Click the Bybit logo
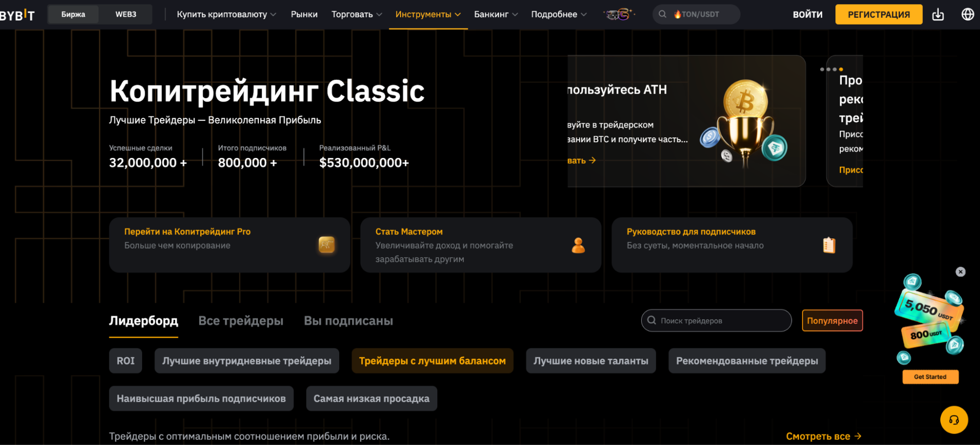 [17, 15]
